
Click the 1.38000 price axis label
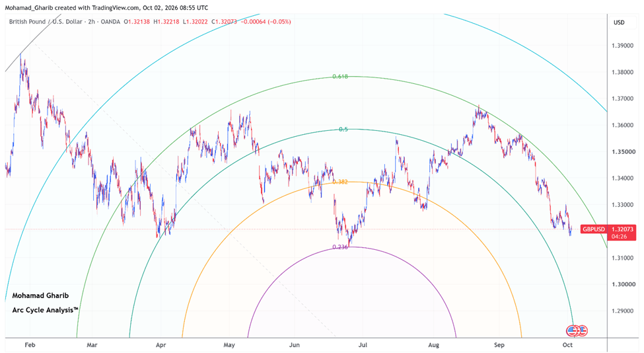tap(623, 72)
